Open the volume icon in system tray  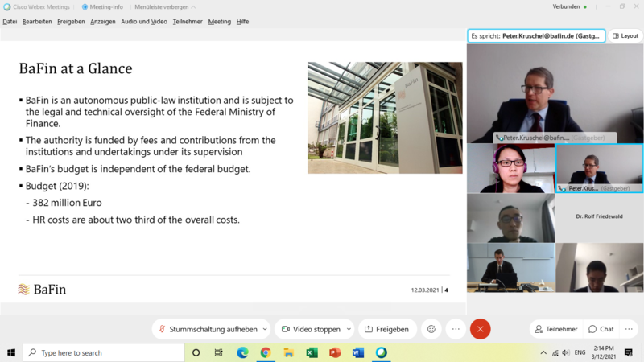[x=566, y=352]
